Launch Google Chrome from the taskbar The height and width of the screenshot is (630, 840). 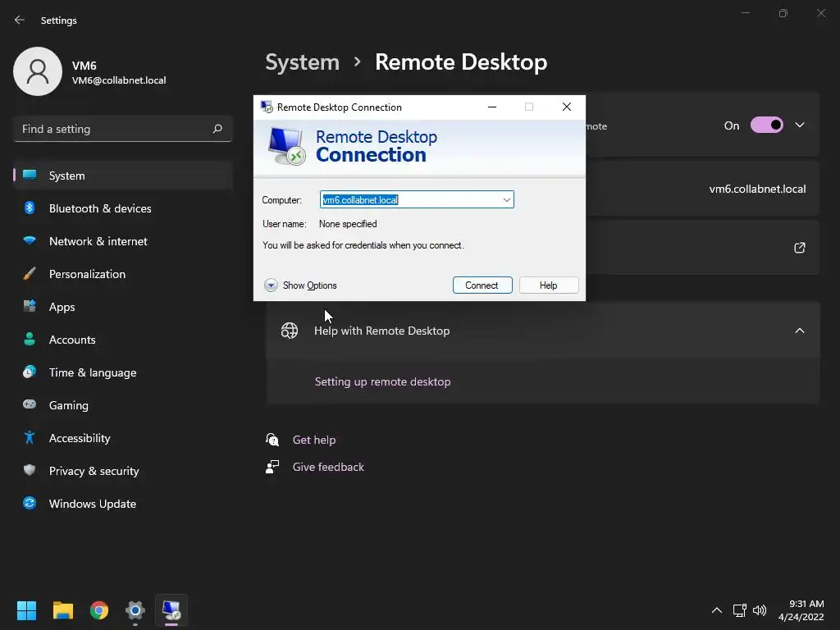pos(99,610)
